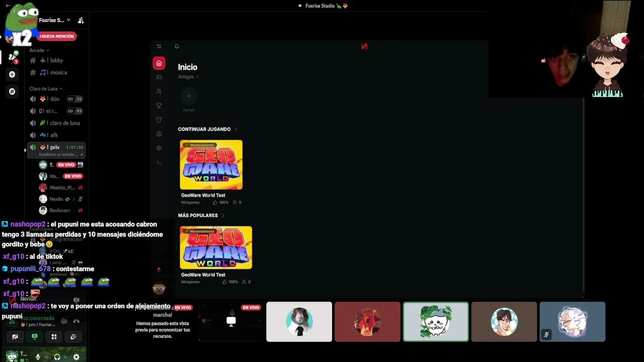Select Nexilis in the voice channel list
644x362 pixels.
(x=61, y=199)
